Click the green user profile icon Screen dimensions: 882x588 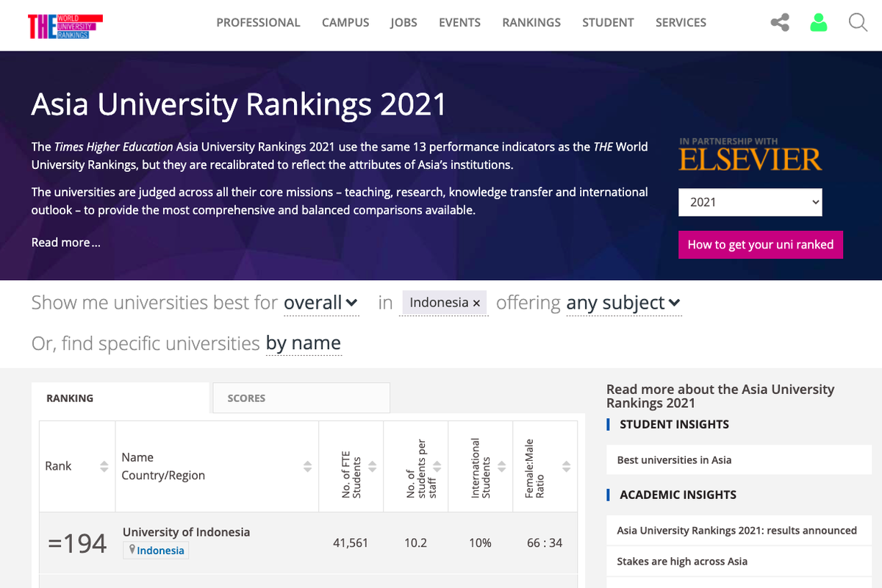[818, 23]
